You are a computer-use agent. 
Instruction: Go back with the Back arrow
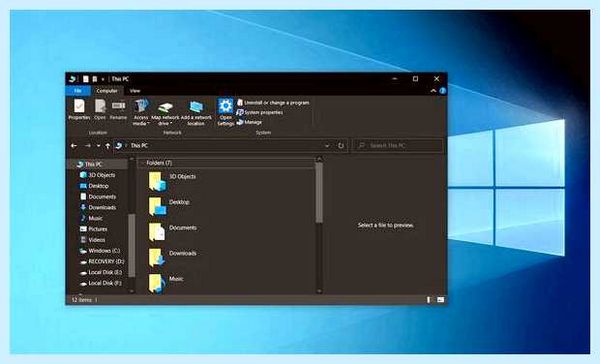point(74,145)
